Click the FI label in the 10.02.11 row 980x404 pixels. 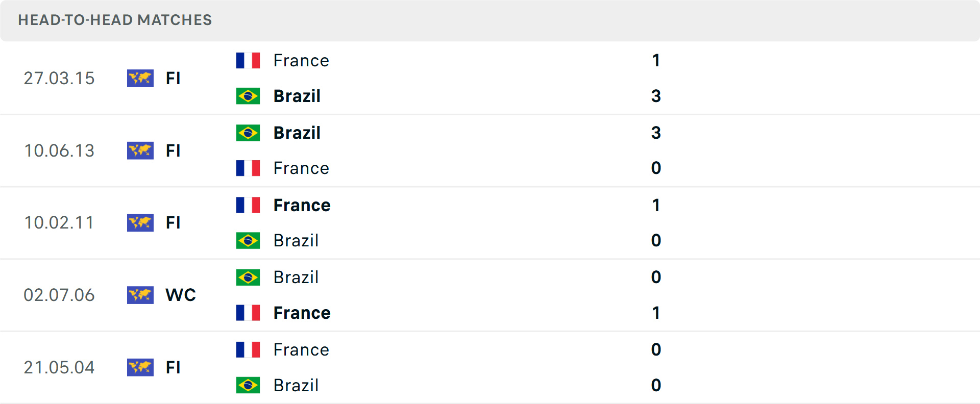(x=173, y=223)
